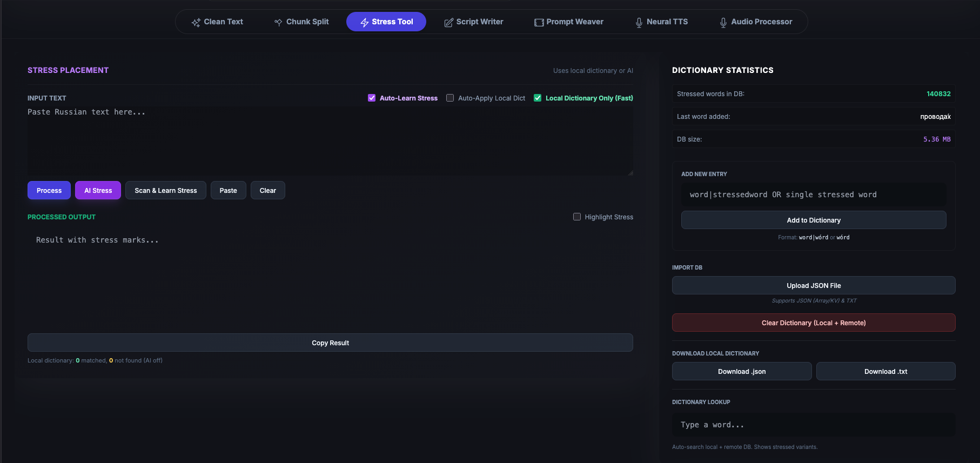Select the Stress Tool tab
Image resolution: width=980 pixels, height=463 pixels.
tap(386, 22)
